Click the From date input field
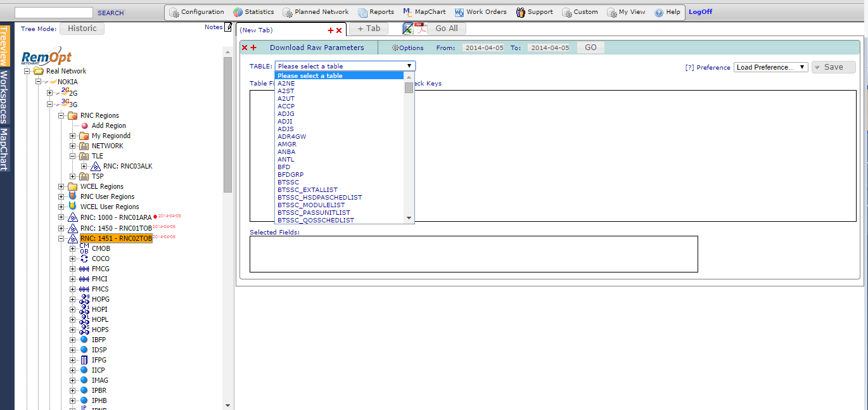The width and height of the screenshot is (868, 410). 483,48
